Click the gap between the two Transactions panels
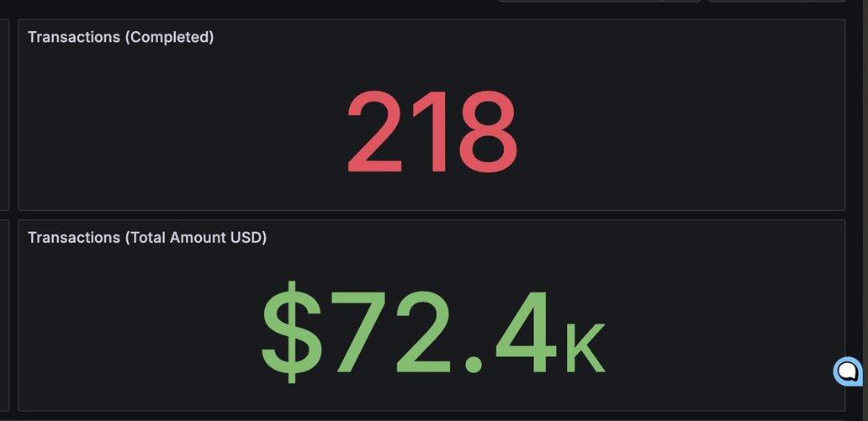 tap(431, 215)
